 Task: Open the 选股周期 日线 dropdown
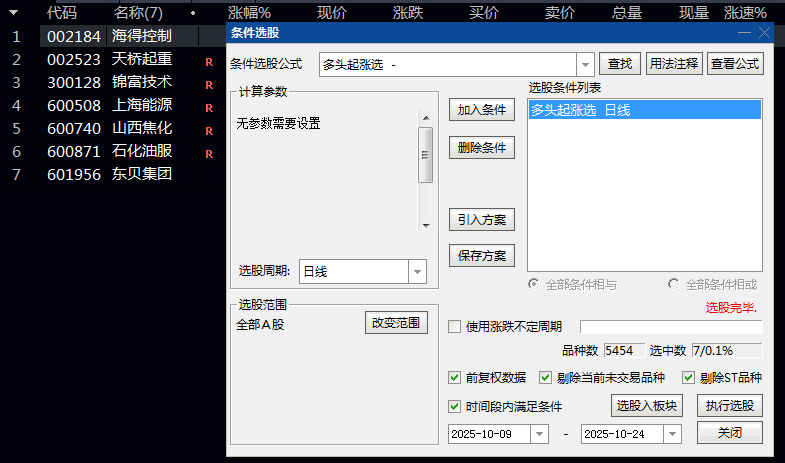pos(417,272)
